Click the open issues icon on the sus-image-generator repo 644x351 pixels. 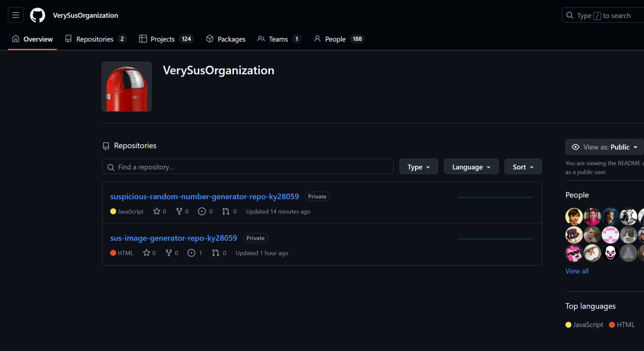pos(191,253)
